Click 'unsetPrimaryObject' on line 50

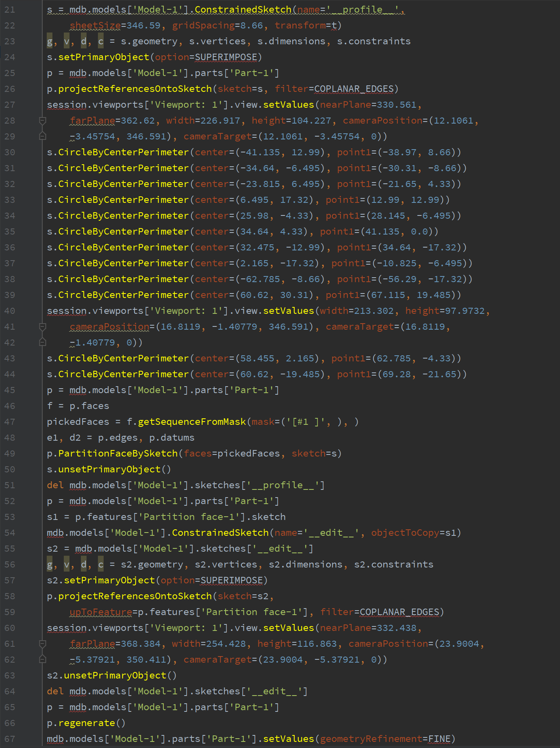point(109,469)
